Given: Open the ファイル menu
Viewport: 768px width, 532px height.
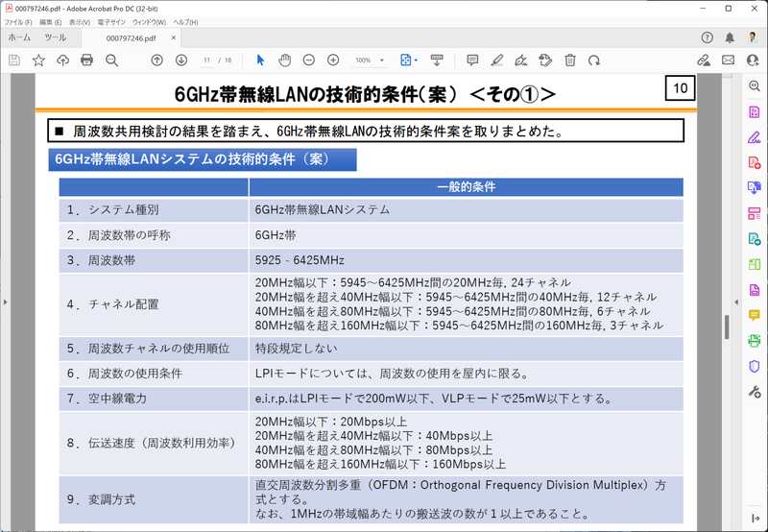Looking at the screenshot, I should click(18, 22).
